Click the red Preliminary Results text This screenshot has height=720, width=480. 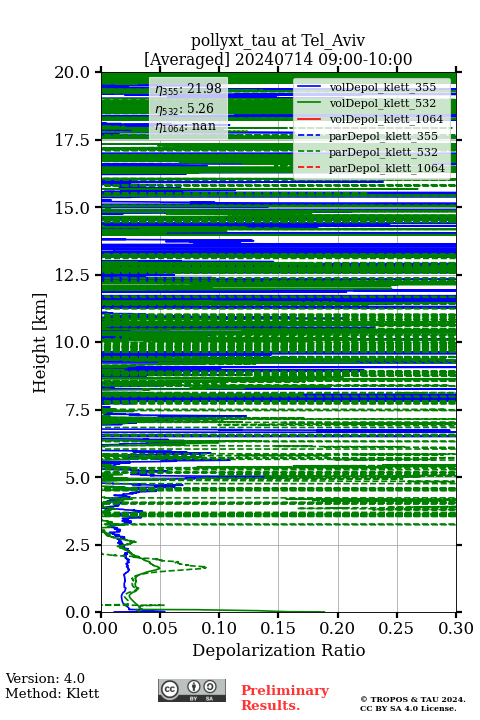pyautogui.click(x=285, y=698)
